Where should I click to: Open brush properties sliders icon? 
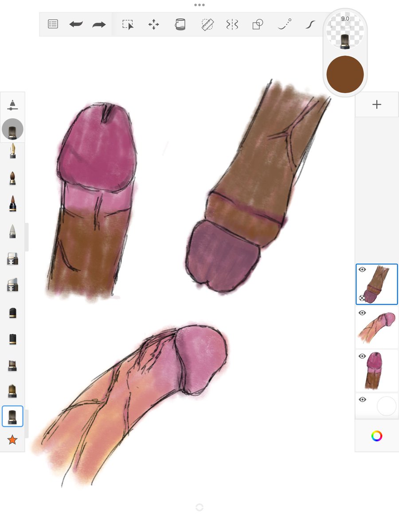12,105
